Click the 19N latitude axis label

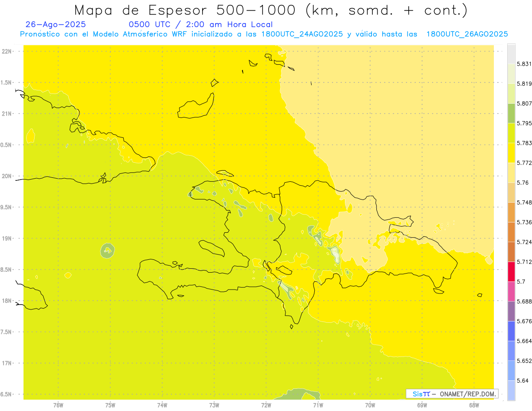(x=7, y=239)
